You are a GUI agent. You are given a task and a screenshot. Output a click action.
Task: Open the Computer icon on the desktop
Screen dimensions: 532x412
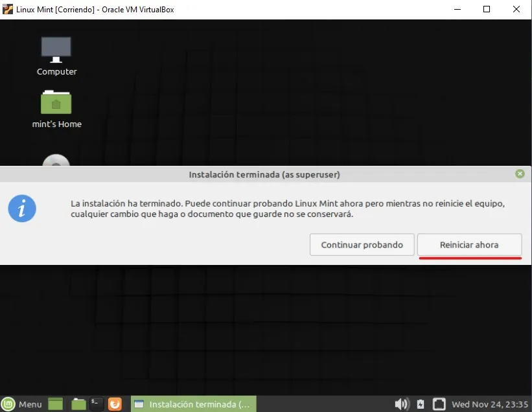pos(56,52)
